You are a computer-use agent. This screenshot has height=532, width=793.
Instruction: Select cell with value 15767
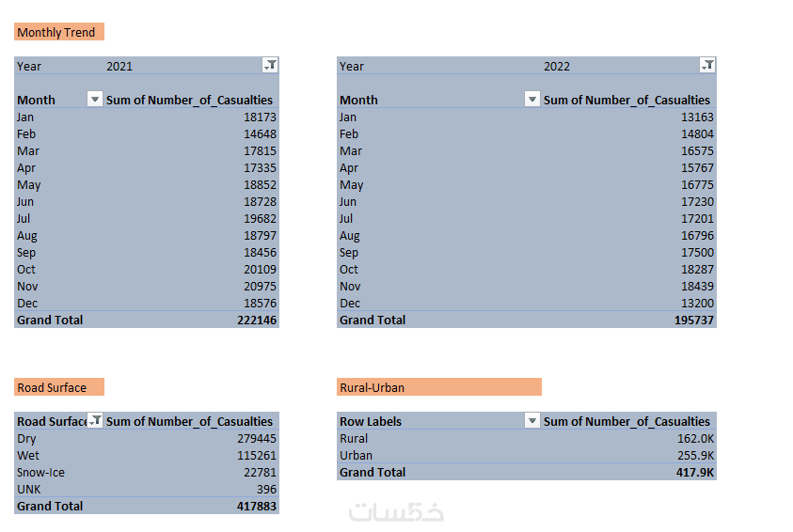(697, 167)
